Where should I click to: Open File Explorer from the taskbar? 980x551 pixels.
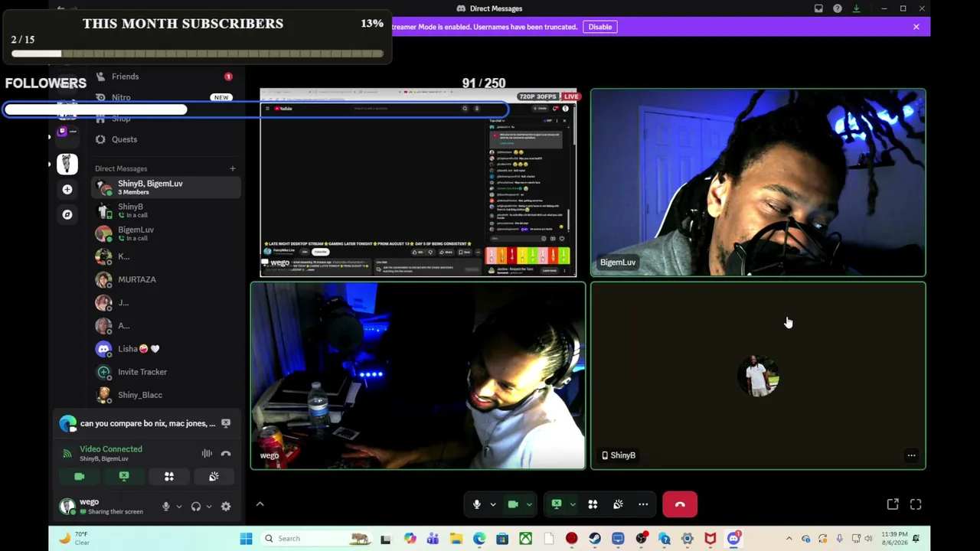456,539
